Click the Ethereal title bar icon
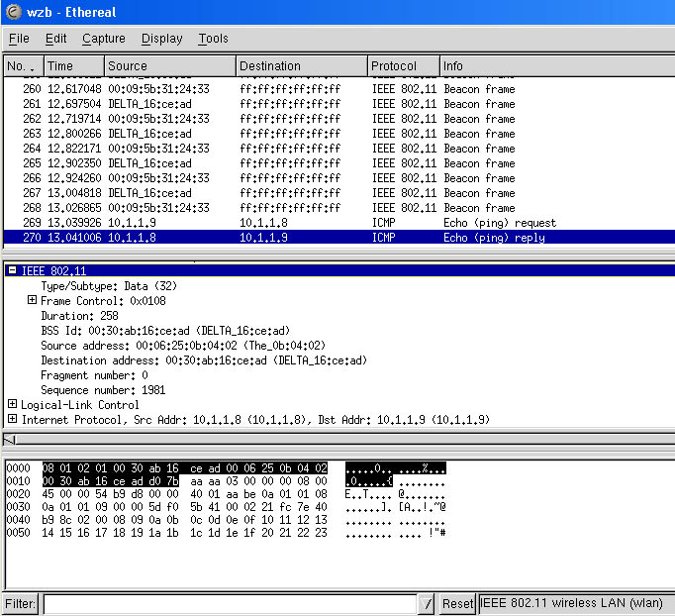 (x=13, y=12)
